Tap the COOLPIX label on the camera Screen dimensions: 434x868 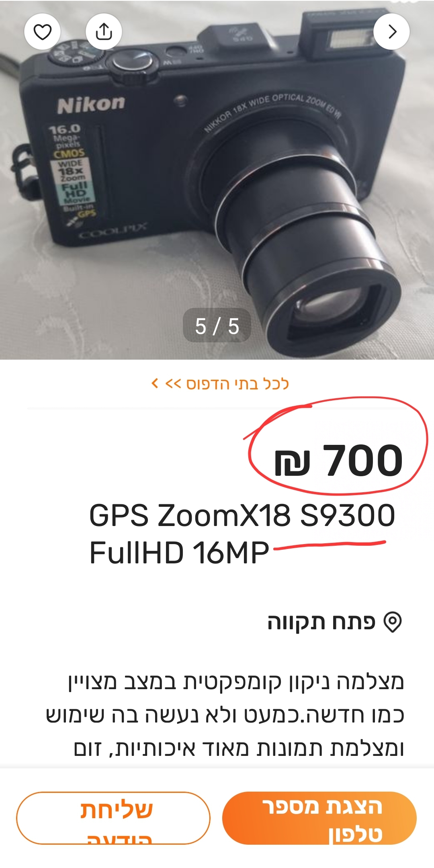[x=112, y=230]
